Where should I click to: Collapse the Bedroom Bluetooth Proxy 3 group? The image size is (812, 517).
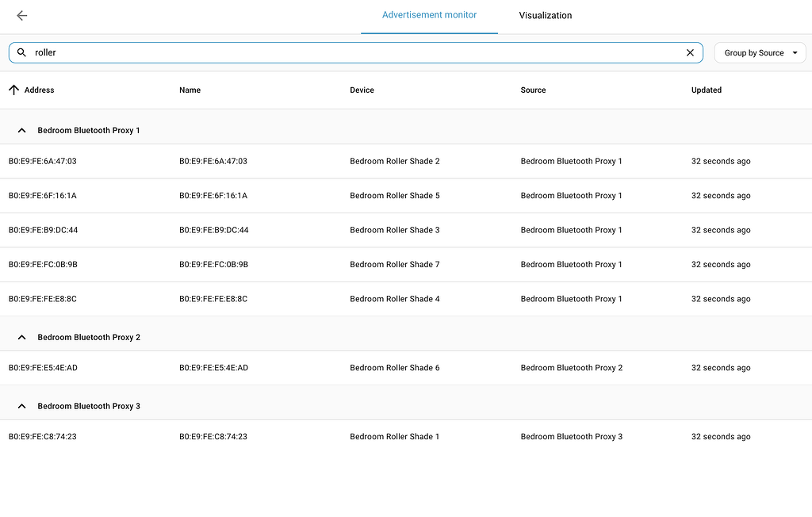coord(21,406)
